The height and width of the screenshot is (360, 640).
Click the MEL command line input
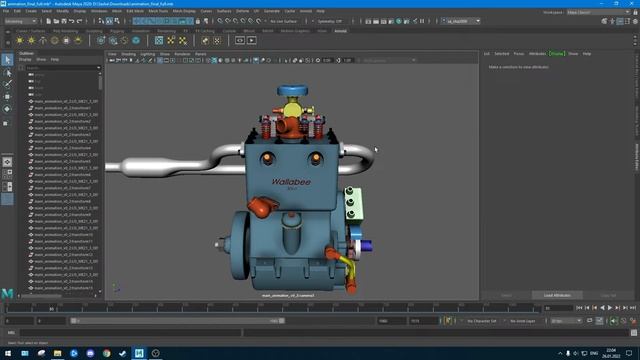coord(131,333)
